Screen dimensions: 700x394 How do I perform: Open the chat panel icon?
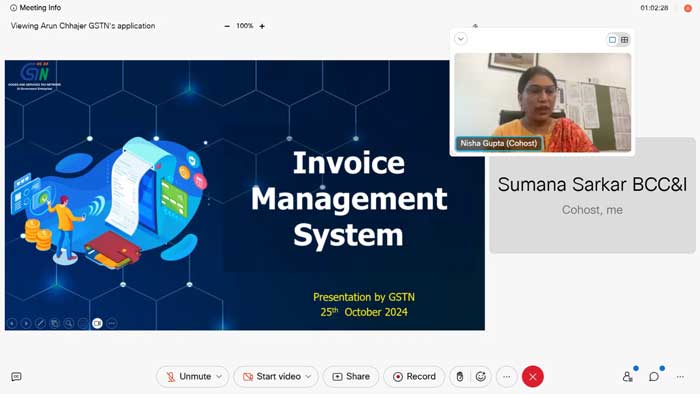[654, 377]
